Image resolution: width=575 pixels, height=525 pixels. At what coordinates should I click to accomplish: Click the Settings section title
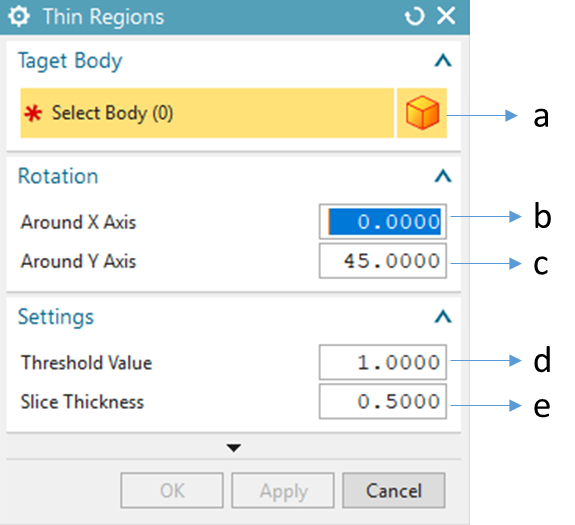pyautogui.click(x=56, y=317)
